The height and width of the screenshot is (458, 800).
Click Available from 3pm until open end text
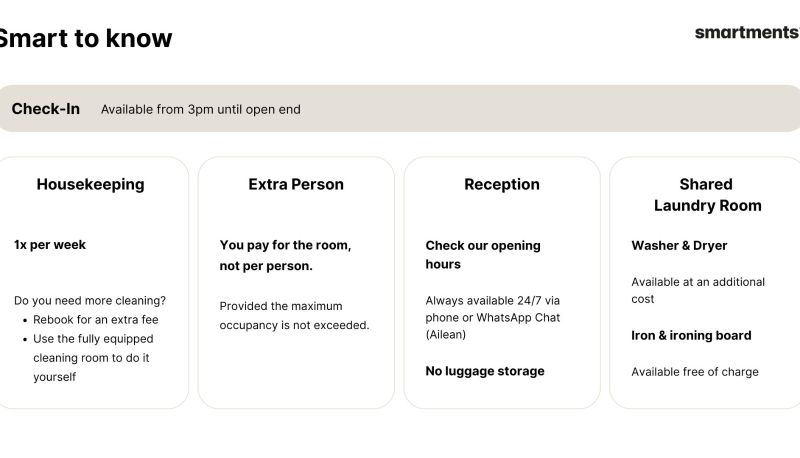tap(201, 110)
